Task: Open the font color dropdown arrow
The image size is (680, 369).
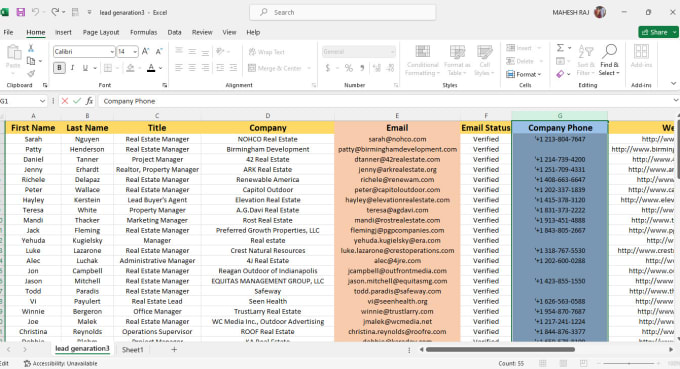Action: [x=161, y=68]
